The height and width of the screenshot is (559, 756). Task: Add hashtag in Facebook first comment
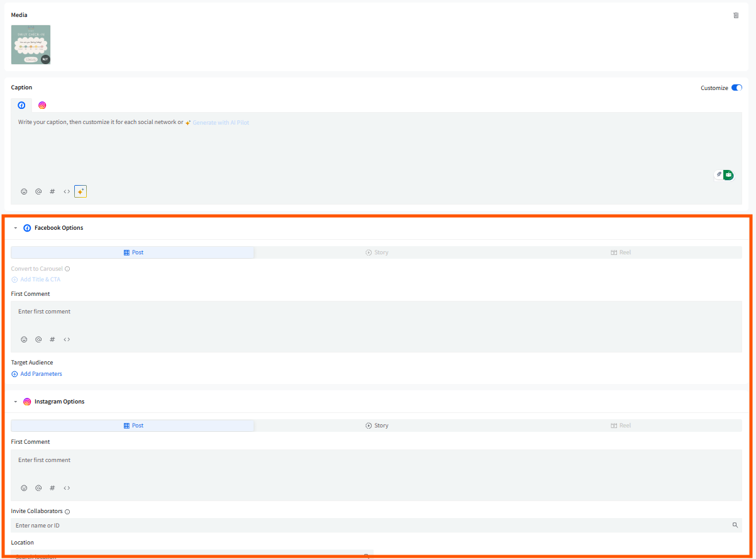(52, 339)
